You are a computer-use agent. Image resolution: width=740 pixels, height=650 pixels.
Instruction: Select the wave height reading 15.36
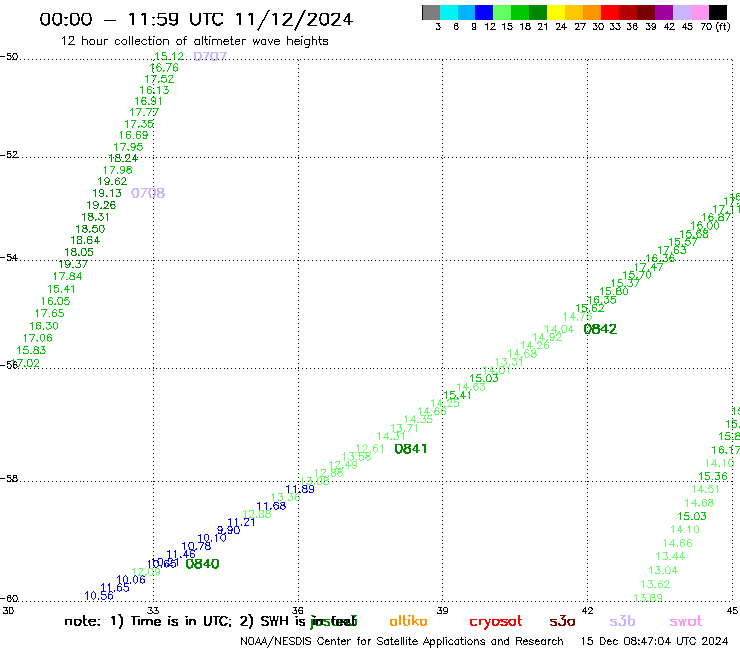(x=713, y=476)
